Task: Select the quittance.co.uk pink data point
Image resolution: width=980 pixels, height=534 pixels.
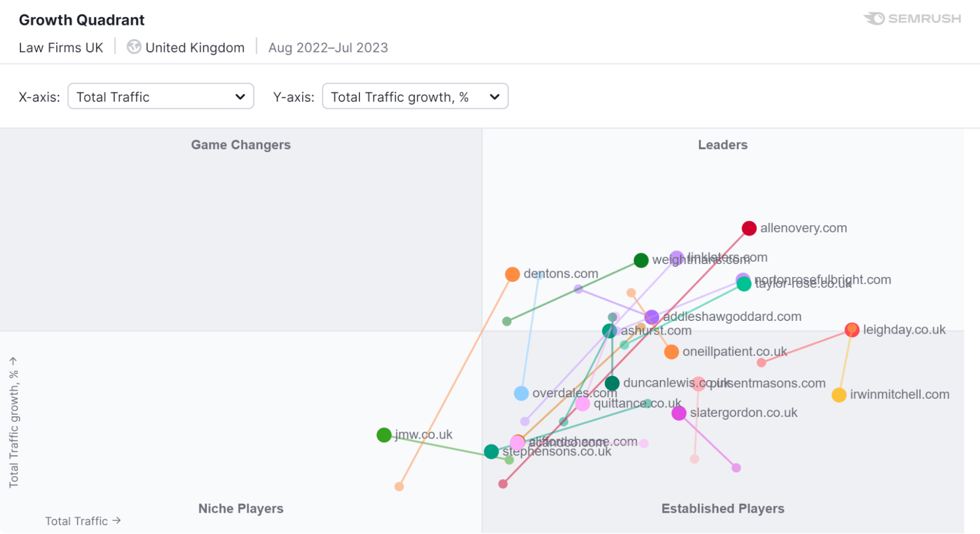Action: [582, 404]
